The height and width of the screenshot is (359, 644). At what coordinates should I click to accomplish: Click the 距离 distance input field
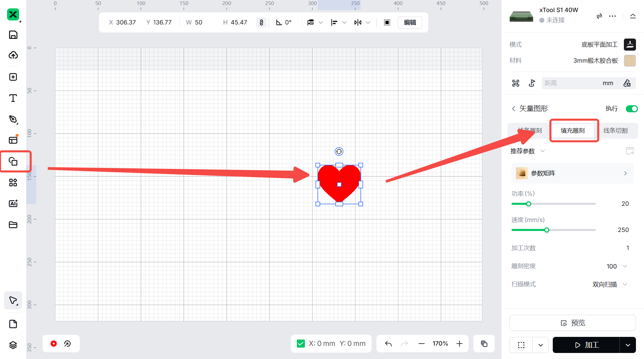click(x=570, y=83)
